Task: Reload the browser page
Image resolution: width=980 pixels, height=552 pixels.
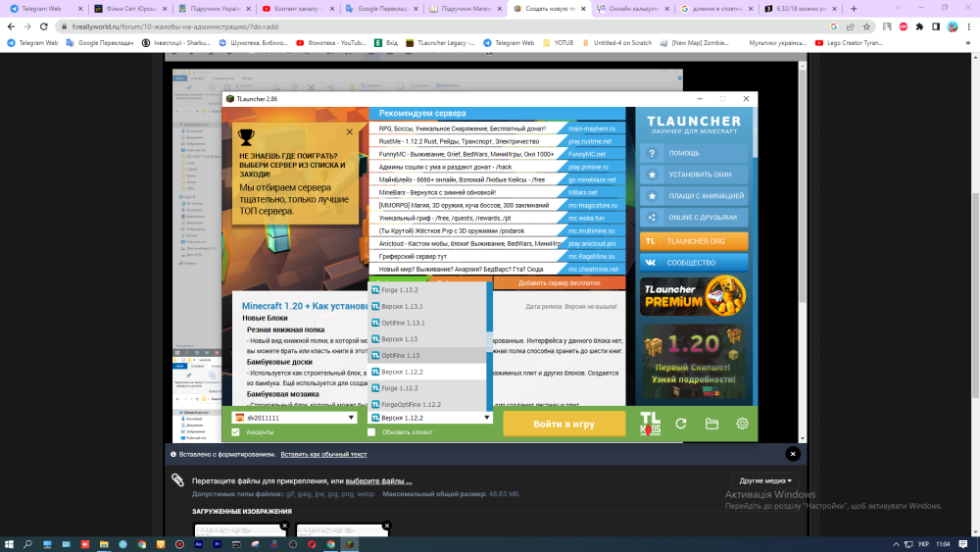Action: click(44, 26)
